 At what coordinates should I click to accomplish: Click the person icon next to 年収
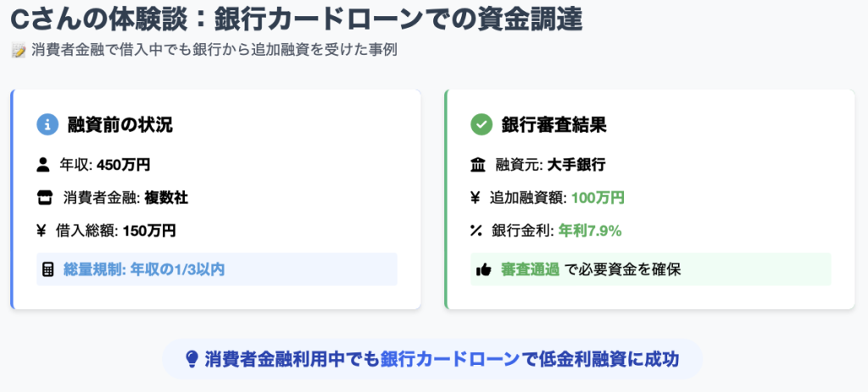click(42, 164)
